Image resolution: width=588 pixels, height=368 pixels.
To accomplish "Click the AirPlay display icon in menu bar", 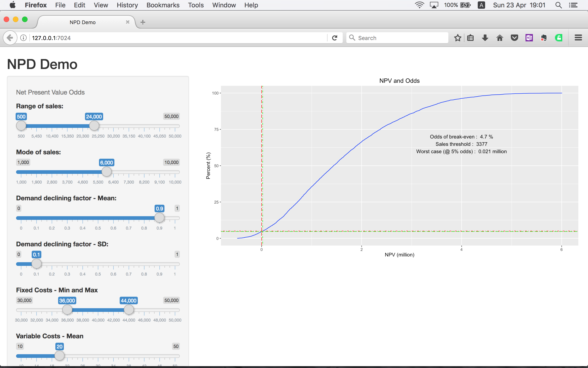I will [434, 5].
